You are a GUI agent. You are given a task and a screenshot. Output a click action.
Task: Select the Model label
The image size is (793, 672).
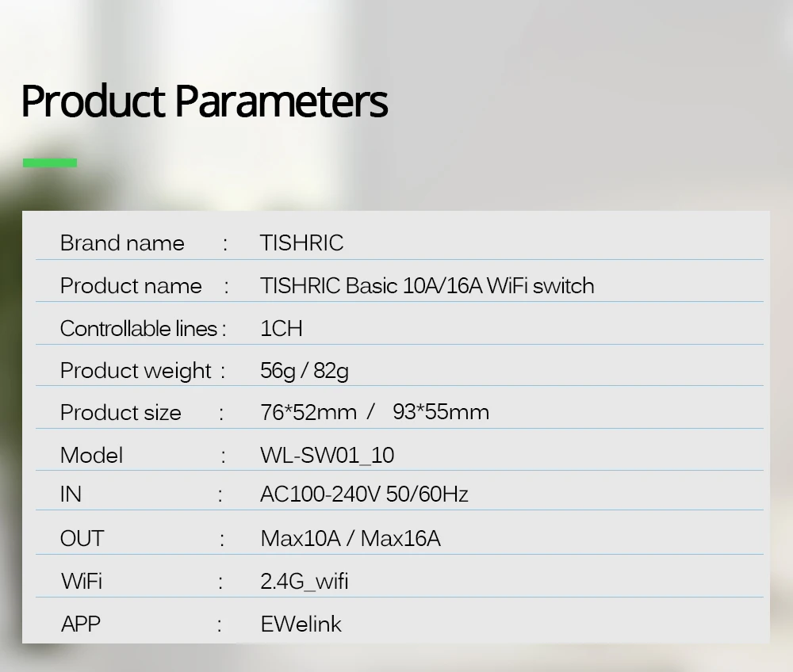click(91, 455)
